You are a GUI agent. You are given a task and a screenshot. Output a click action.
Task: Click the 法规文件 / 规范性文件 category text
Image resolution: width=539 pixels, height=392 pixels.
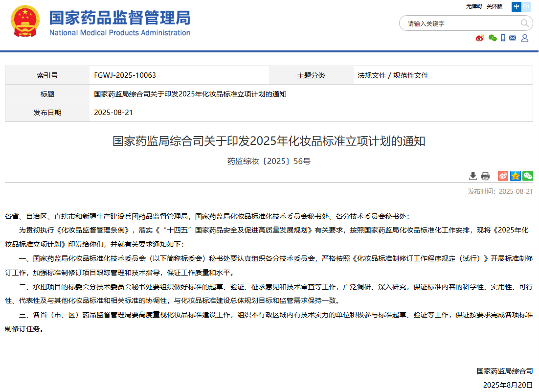tap(393, 75)
